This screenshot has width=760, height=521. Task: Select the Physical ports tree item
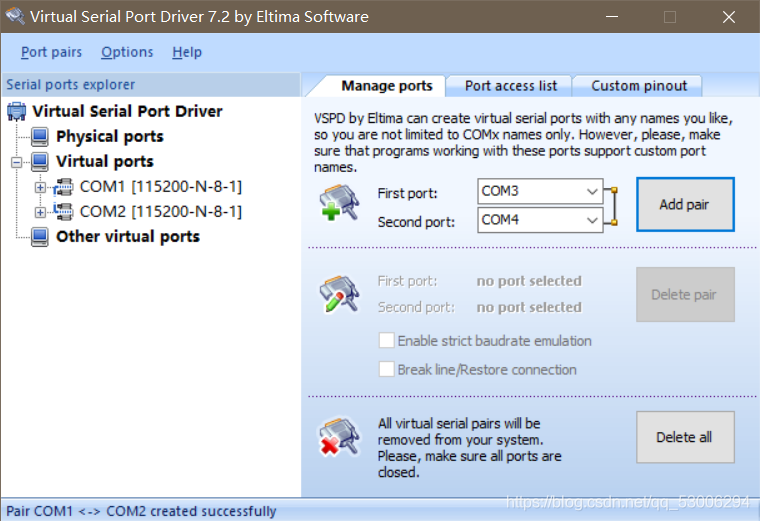coord(110,137)
